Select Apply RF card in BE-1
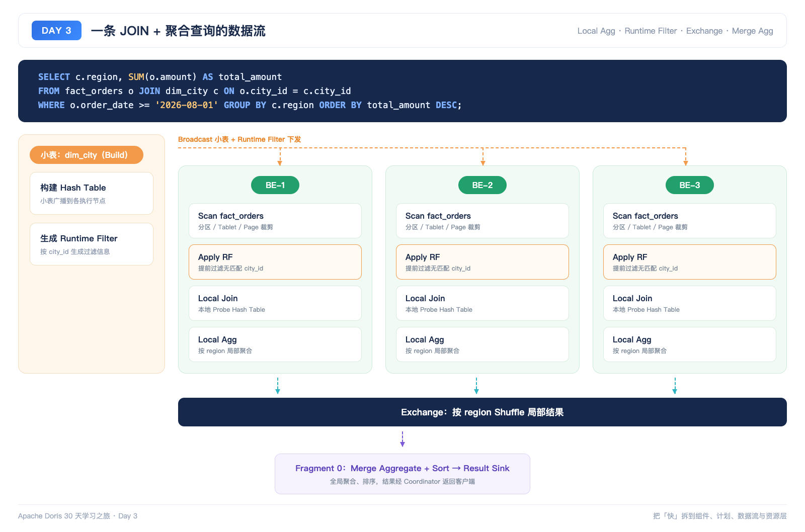The width and height of the screenshot is (805, 532). [275, 262]
